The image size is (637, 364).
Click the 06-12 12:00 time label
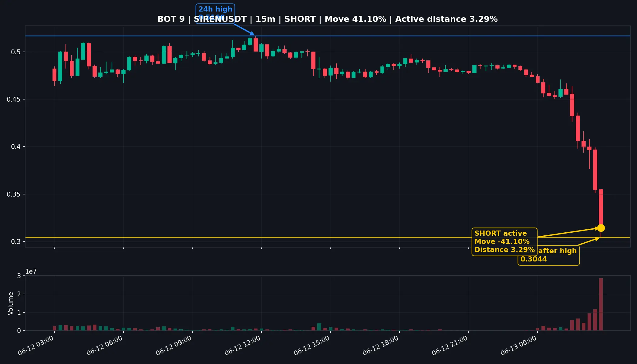pyautogui.click(x=243, y=346)
